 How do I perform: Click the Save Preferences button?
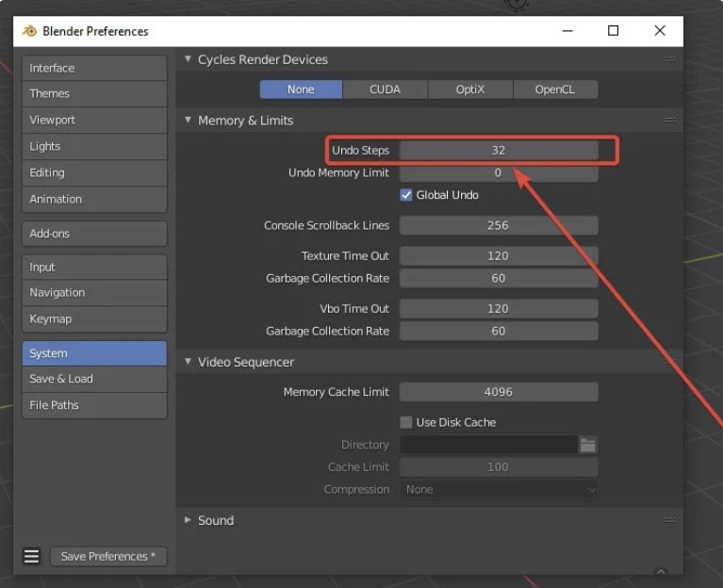pyautogui.click(x=108, y=556)
